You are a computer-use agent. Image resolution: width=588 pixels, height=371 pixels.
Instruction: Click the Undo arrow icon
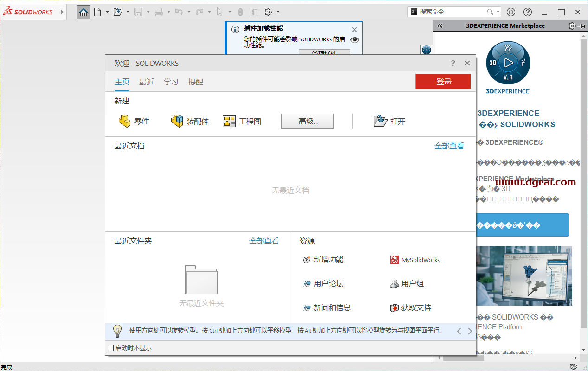point(179,12)
